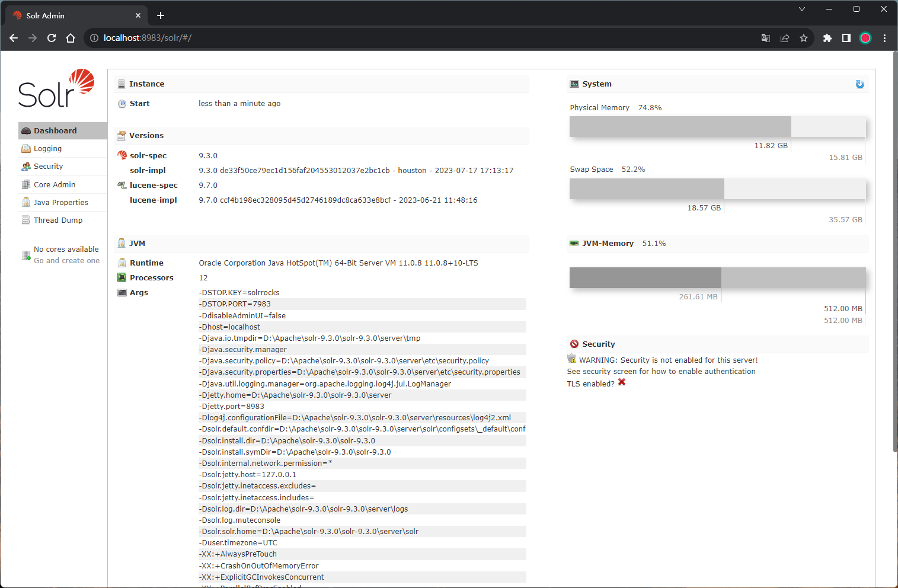
Task: Click the Java Properties icon
Action: pyautogui.click(x=26, y=202)
